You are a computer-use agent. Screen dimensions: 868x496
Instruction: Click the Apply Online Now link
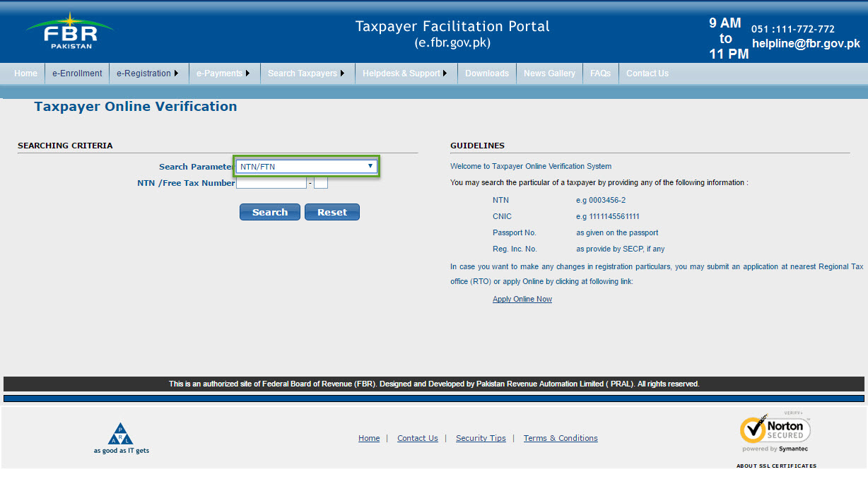(522, 299)
